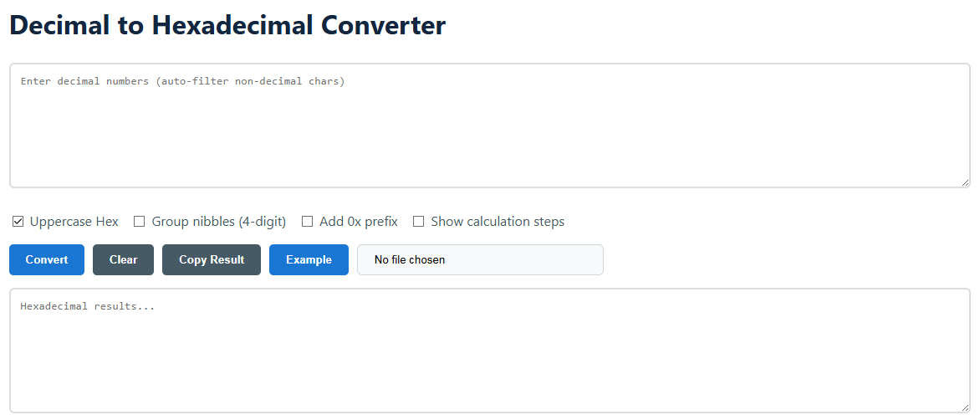The image size is (980, 420).
Task: Enable the Show calculation steps checkbox
Action: (x=419, y=222)
